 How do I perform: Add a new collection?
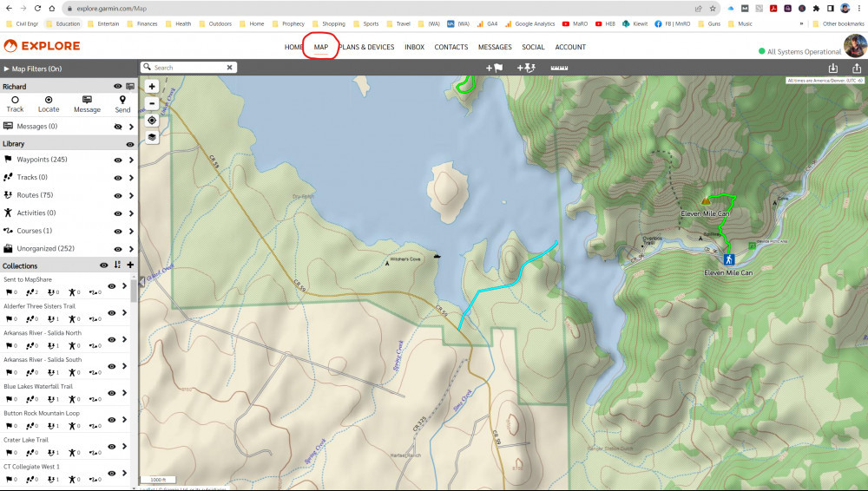(130, 265)
